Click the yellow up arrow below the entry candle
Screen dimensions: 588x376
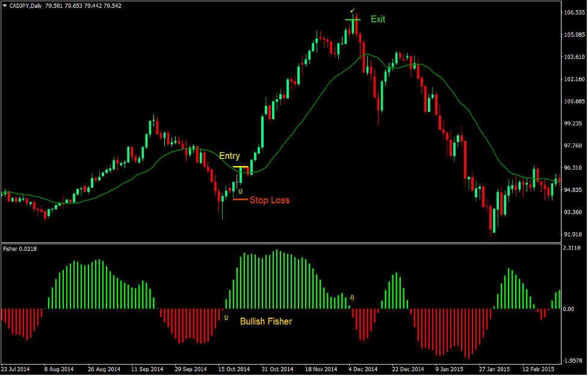[x=241, y=191]
